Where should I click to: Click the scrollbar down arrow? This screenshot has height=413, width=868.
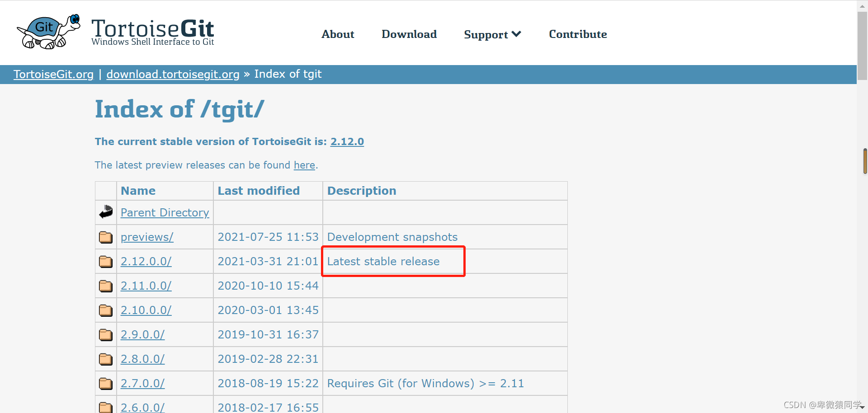click(862, 408)
